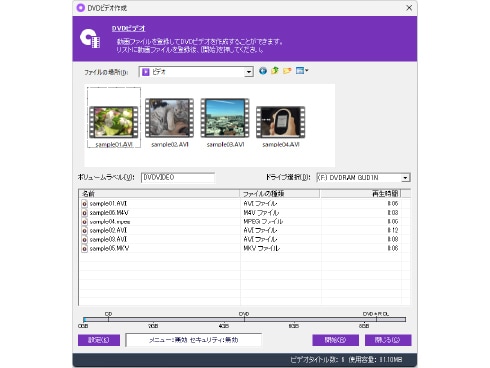Click icon beside sample05.MKV list row
This screenshot has width=490, height=368.
coord(85,248)
